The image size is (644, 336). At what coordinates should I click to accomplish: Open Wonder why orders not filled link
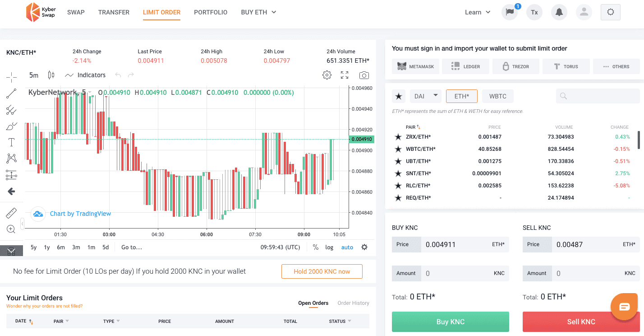[x=44, y=306]
